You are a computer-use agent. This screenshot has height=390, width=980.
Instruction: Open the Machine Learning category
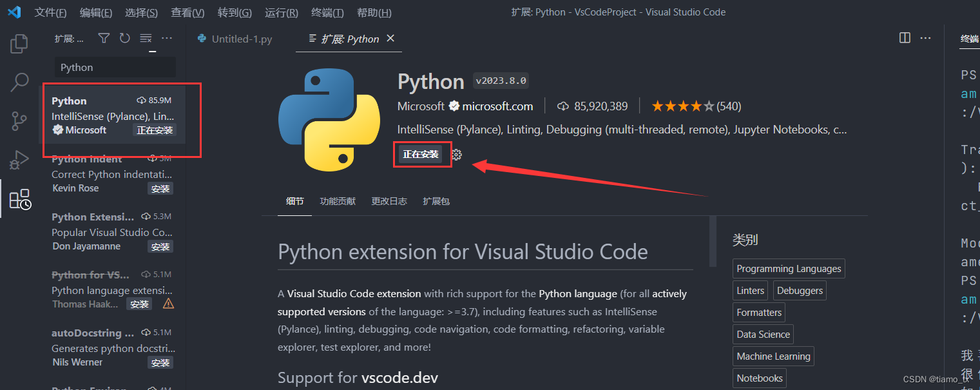[773, 356]
